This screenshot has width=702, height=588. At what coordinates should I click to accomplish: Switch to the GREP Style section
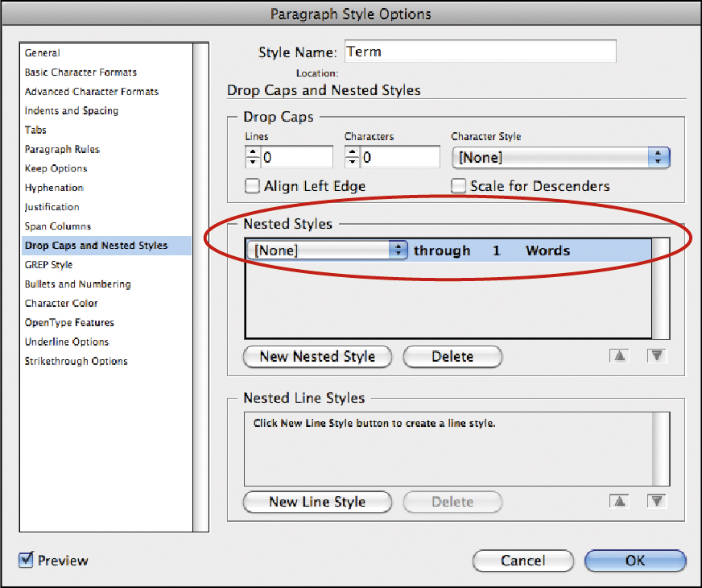click(x=49, y=265)
